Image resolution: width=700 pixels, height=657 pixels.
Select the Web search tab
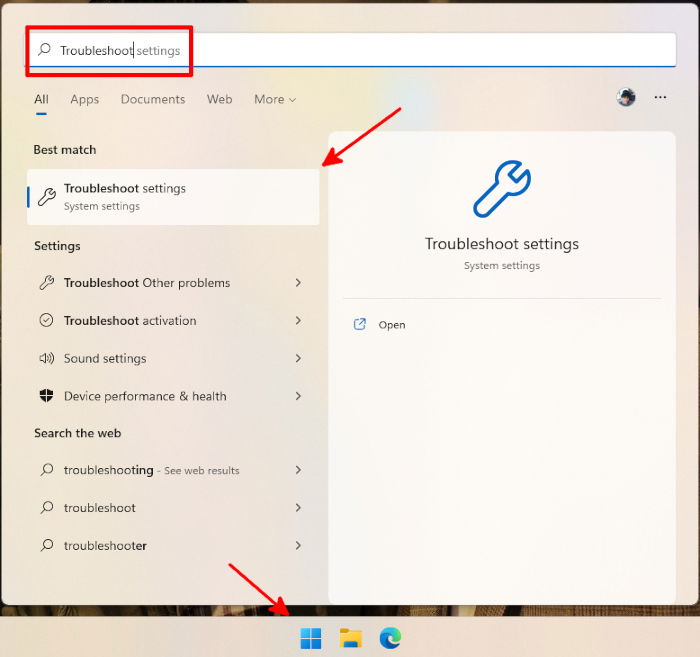click(219, 99)
